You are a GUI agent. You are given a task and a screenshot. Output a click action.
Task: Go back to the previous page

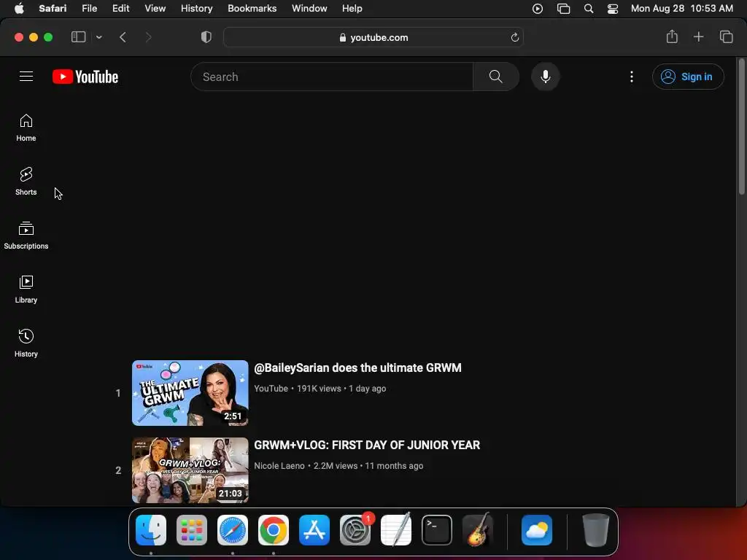click(123, 37)
